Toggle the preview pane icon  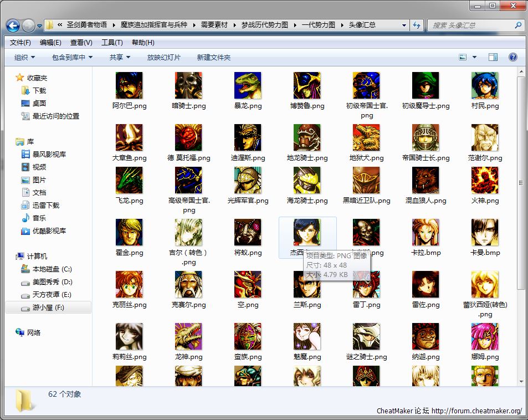tap(493, 57)
